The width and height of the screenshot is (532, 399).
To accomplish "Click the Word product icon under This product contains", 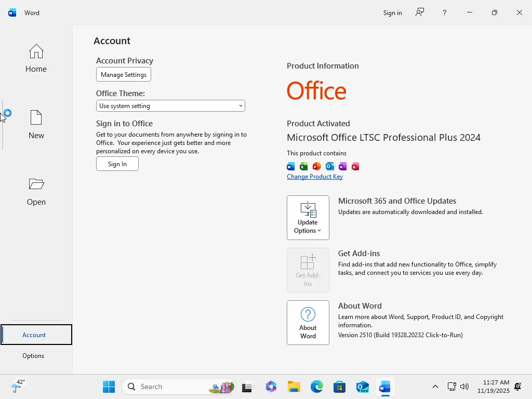I will click(291, 166).
